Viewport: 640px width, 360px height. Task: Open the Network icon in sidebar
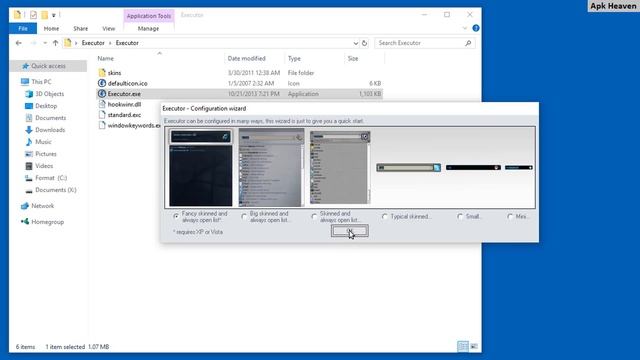[x=25, y=206]
